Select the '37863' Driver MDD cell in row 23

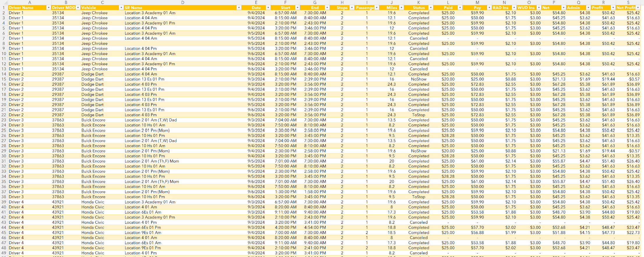tap(66, 120)
